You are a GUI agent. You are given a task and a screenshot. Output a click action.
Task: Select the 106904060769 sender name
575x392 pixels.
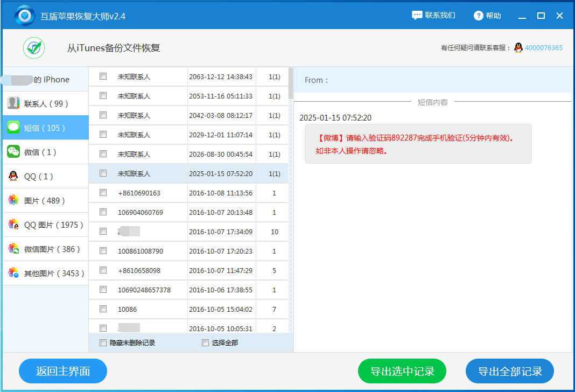click(141, 213)
